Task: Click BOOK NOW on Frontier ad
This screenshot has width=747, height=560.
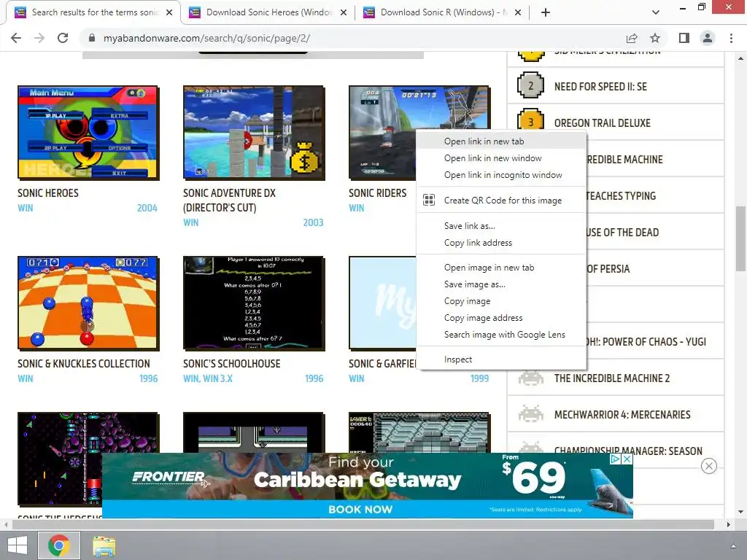Action: click(x=360, y=509)
